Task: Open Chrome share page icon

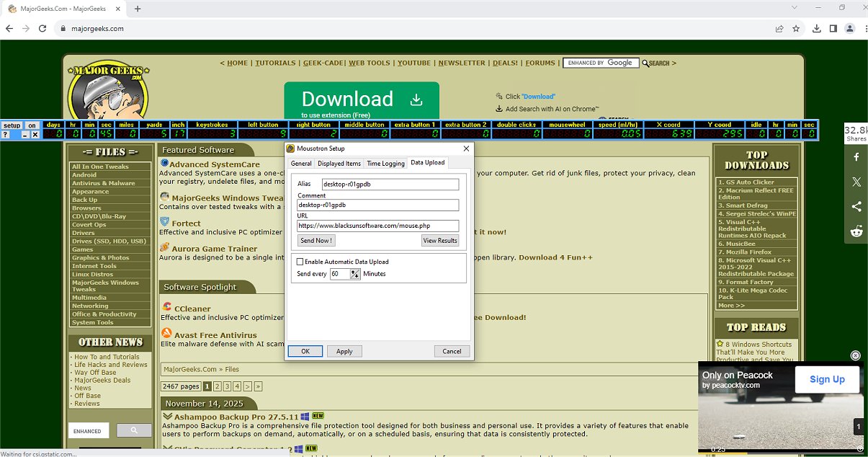Action: [x=779, y=29]
